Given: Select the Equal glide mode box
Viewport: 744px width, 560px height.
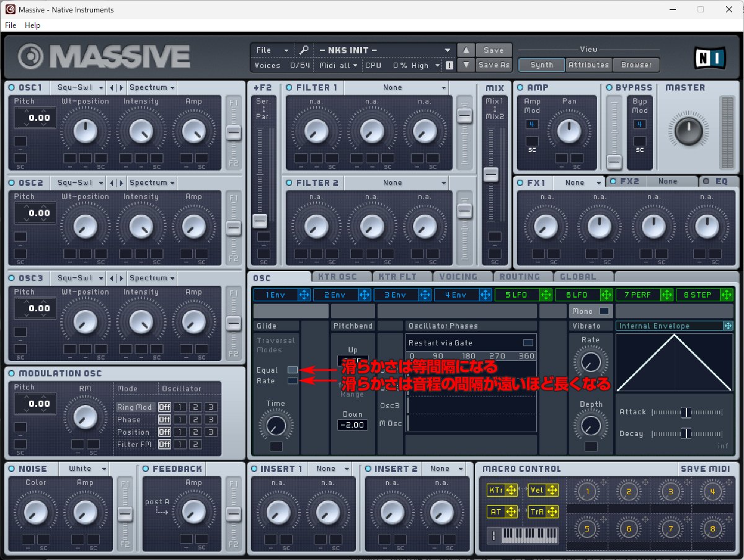Looking at the screenshot, I should (x=293, y=370).
